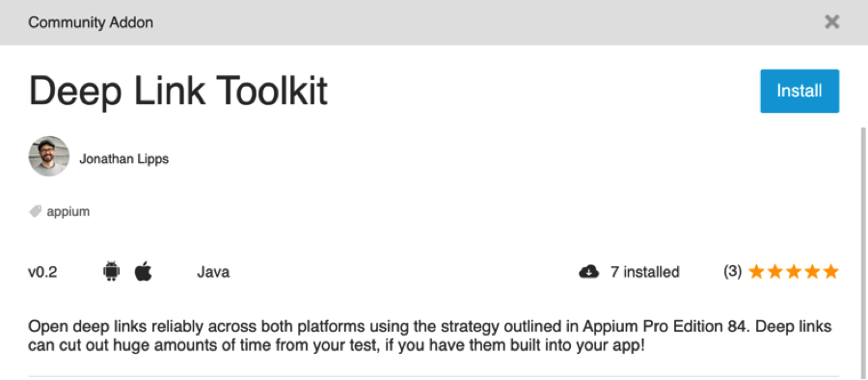Click the author name Jonathan Lipps
The height and width of the screenshot is (380, 868).
pyautogui.click(x=124, y=159)
